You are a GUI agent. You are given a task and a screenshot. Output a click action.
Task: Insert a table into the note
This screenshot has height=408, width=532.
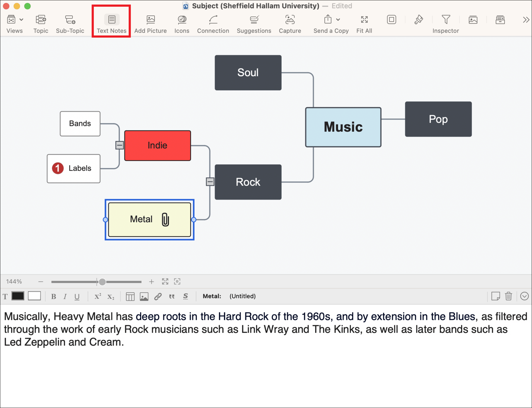[x=130, y=297]
